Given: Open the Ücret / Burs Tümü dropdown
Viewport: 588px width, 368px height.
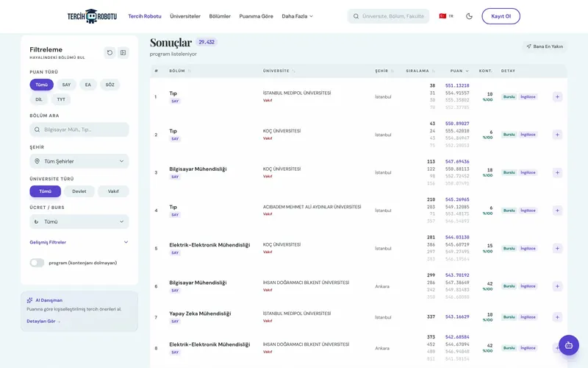Looking at the screenshot, I should [x=79, y=222].
